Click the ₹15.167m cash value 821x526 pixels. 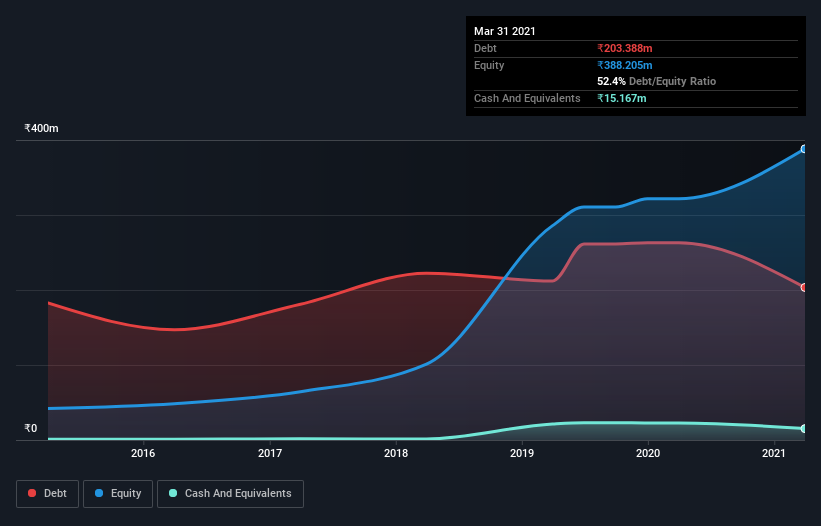click(622, 98)
